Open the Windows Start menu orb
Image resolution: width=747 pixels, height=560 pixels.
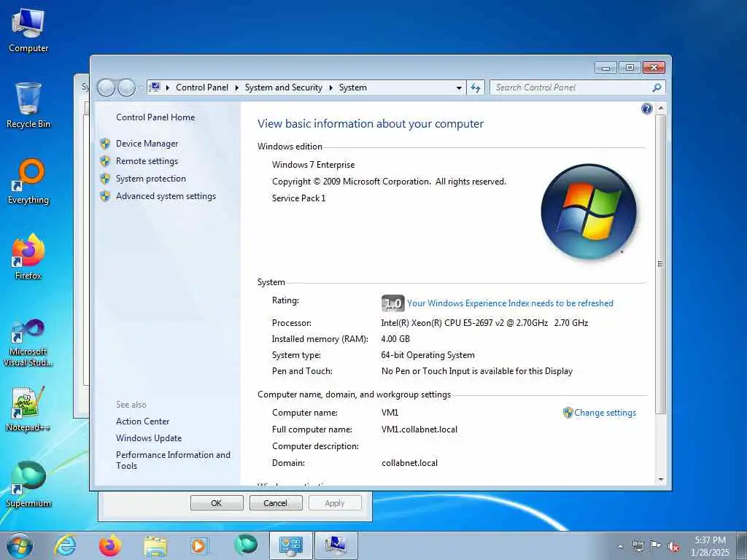[x=20, y=545]
